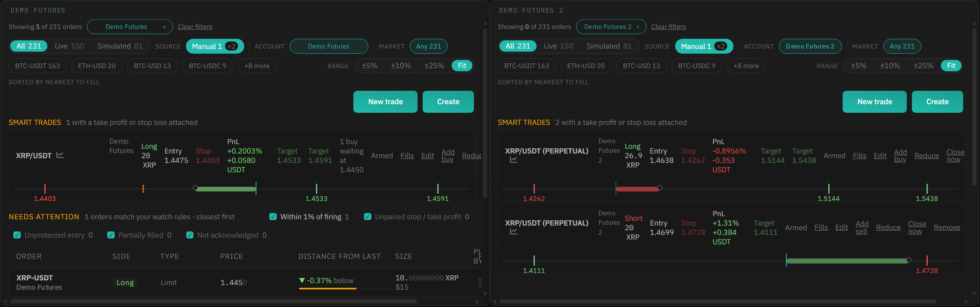
Task: Click Create button in Demo Futures 2 panel
Action: 937,102
